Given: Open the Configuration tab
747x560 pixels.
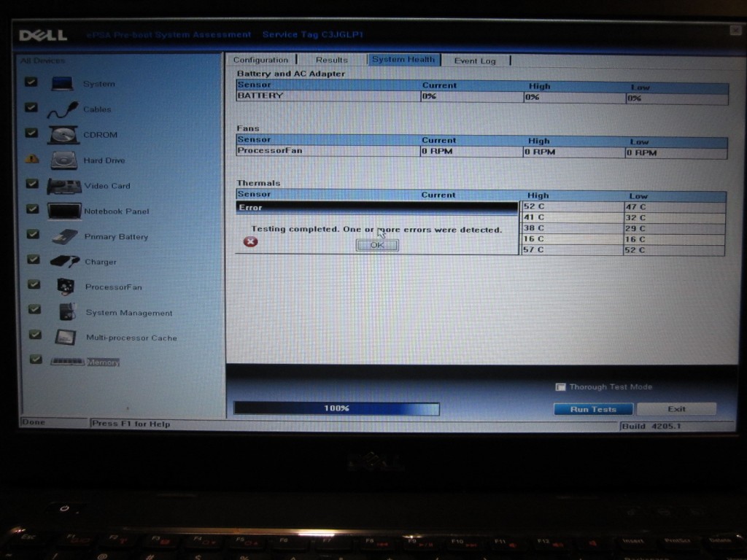Looking at the screenshot, I should pyautogui.click(x=260, y=60).
